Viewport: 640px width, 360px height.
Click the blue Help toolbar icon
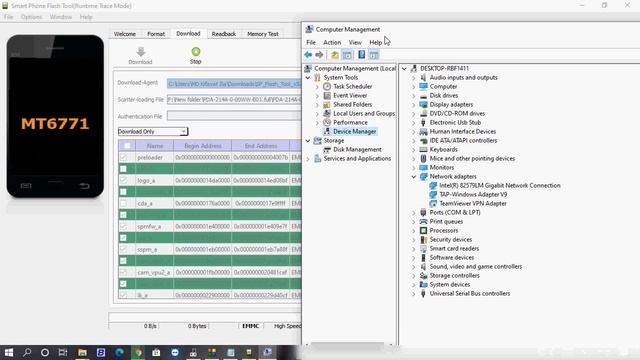point(362,55)
